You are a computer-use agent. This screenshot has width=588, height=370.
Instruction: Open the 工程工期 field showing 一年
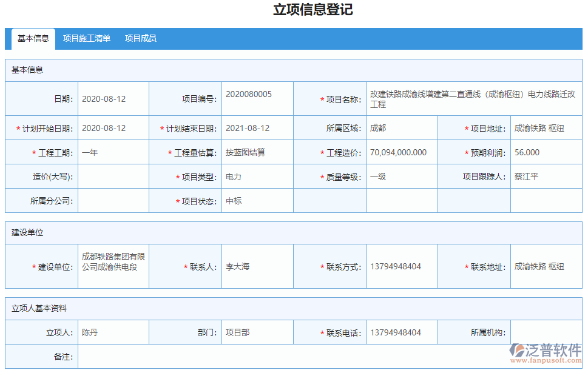pyautogui.click(x=112, y=152)
